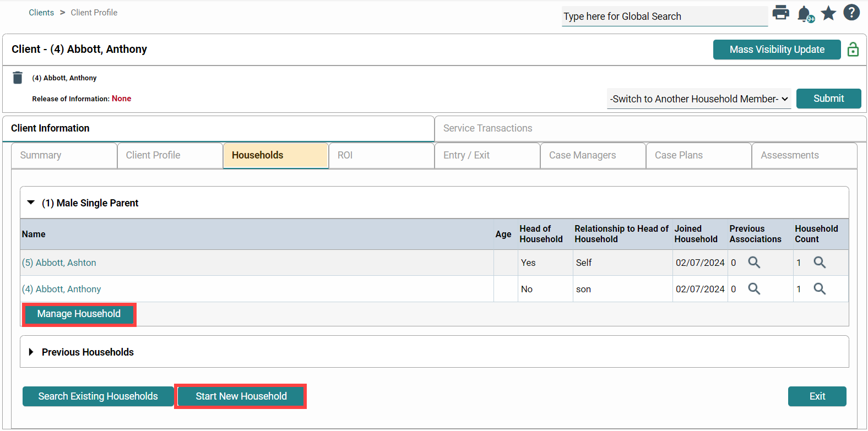Open the Client Profile tab

[x=170, y=155]
